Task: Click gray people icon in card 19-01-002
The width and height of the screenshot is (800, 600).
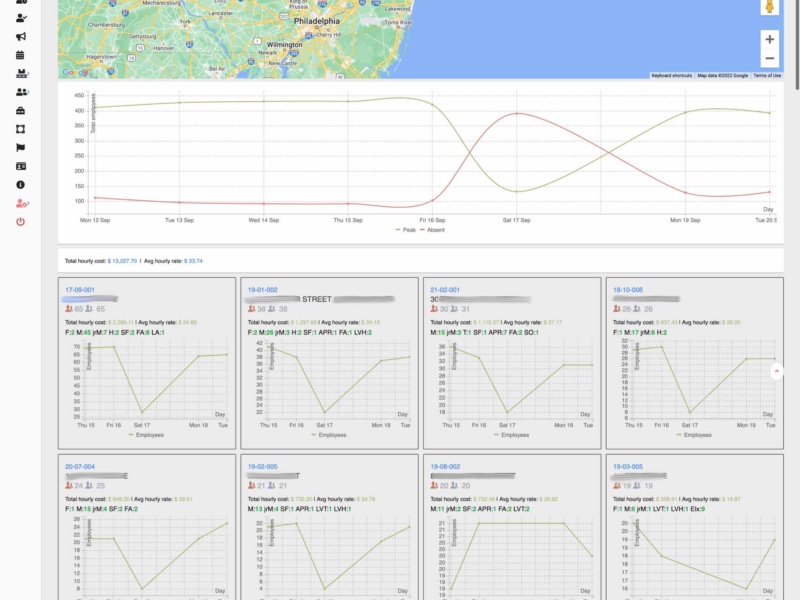Action: point(271,309)
